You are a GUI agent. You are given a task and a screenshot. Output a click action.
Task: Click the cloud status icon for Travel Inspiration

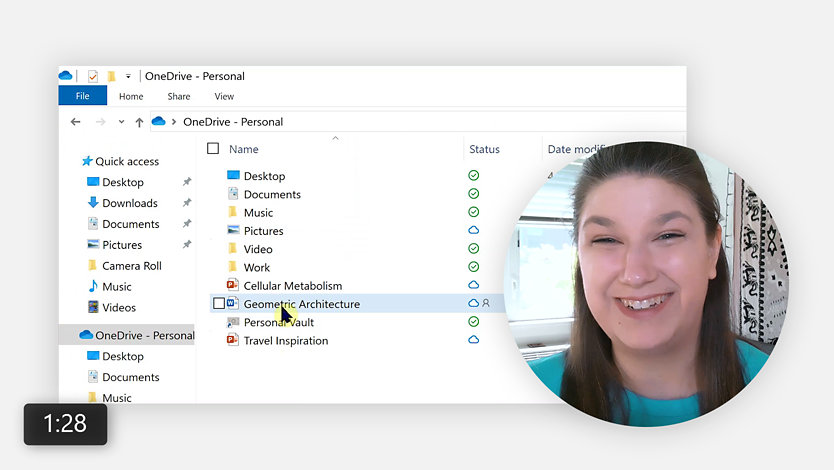click(473, 340)
